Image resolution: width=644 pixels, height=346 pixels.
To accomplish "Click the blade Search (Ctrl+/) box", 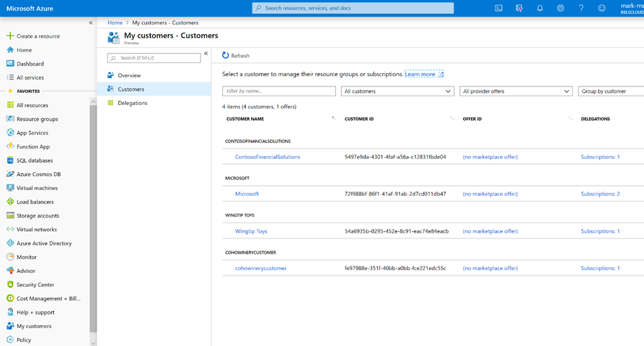I will coord(154,58).
